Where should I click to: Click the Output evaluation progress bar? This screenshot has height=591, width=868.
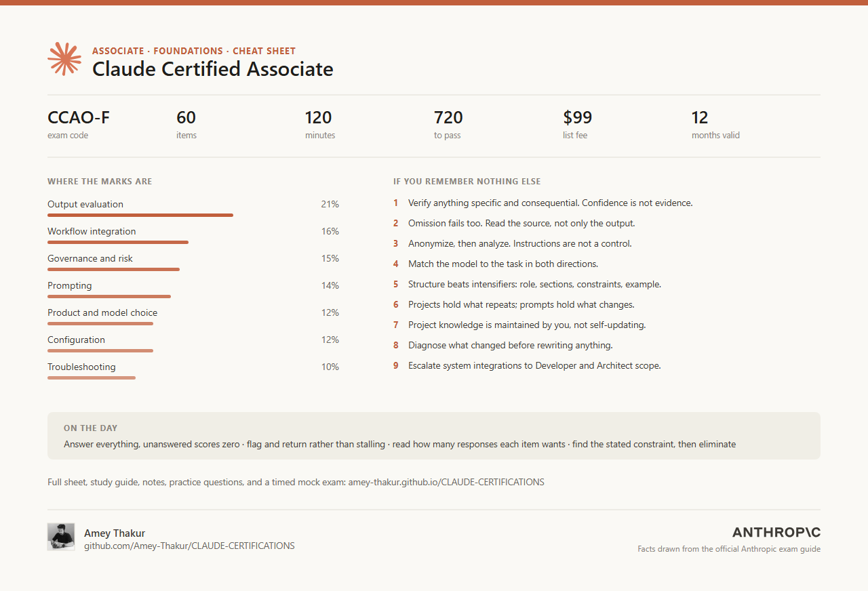pos(140,216)
